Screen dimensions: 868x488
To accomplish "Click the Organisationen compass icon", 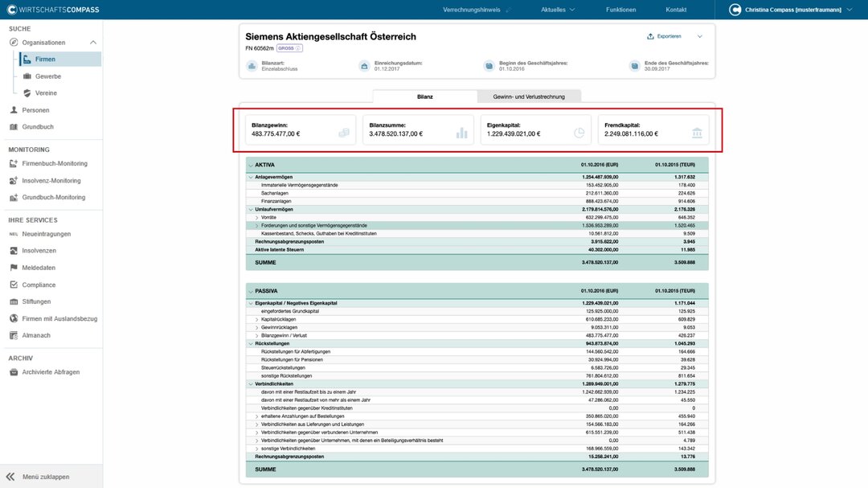I will 14,43.
